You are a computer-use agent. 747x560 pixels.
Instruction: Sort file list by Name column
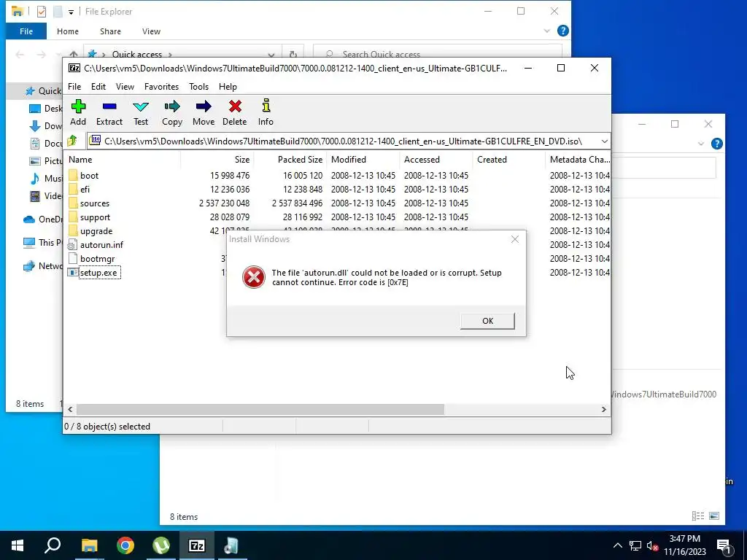[x=80, y=160]
